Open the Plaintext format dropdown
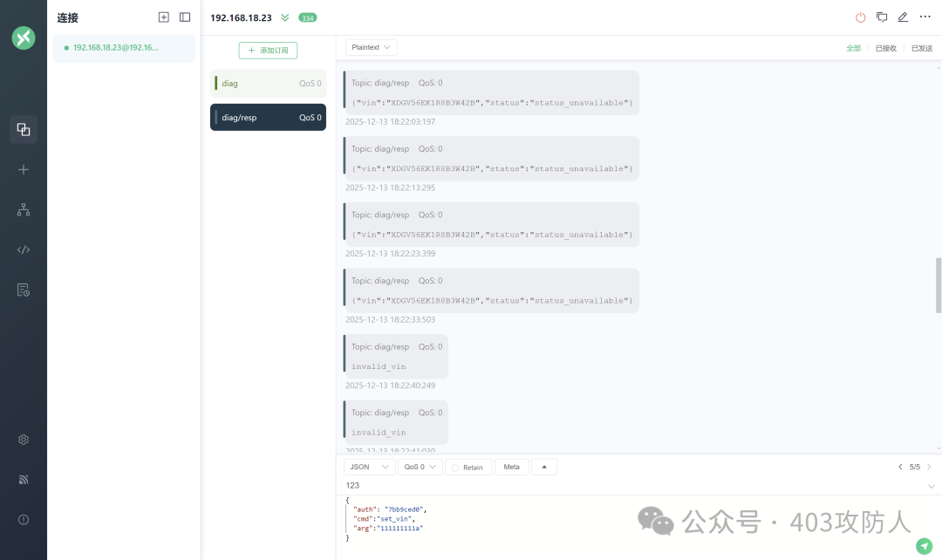 coord(372,47)
